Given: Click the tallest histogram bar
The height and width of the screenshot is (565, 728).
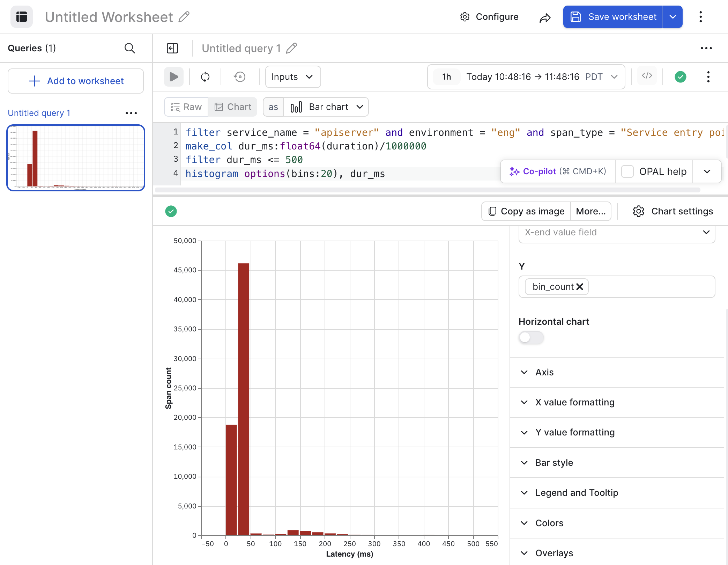Looking at the screenshot, I should (244, 399).
